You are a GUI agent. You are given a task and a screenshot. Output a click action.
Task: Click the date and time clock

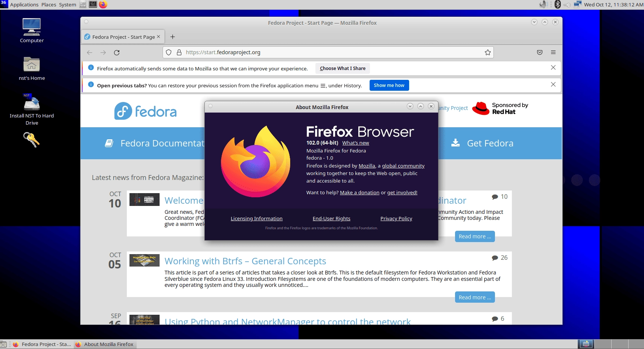614,5
